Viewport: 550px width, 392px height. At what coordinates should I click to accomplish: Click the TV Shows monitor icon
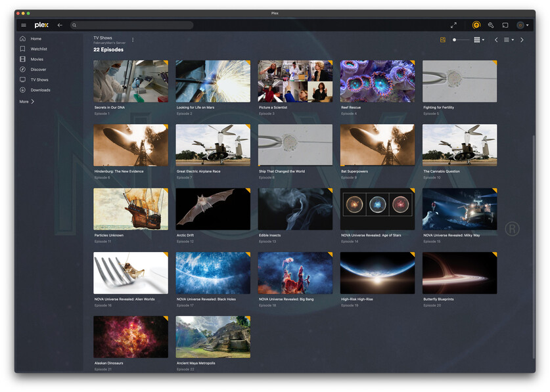(x=23, y=79)
